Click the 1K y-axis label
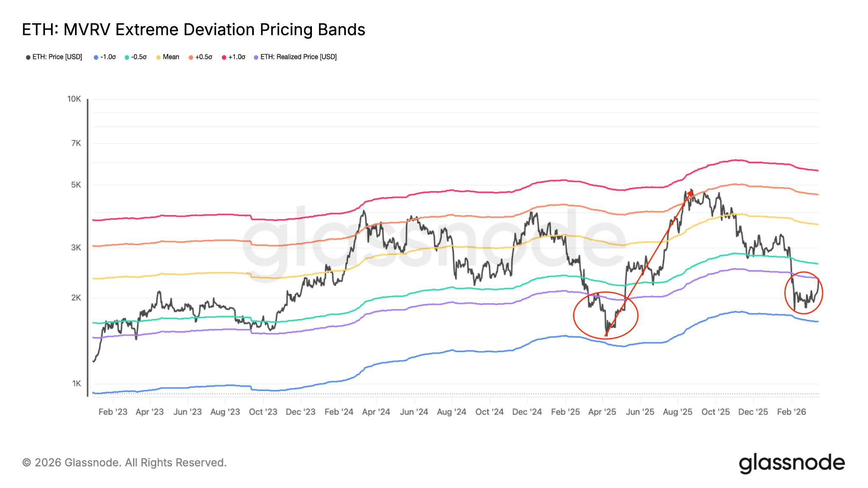Image resolution: width=868 pixels, height=488 pixels. (x=76, y=383)
